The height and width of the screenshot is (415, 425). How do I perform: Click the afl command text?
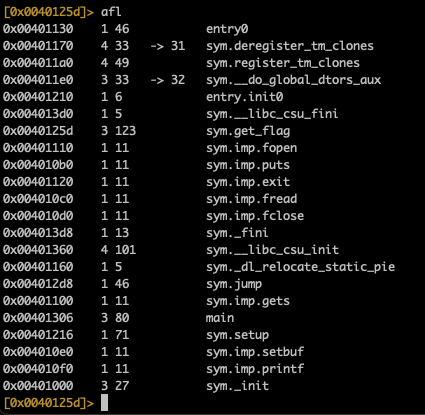(111, 12)
